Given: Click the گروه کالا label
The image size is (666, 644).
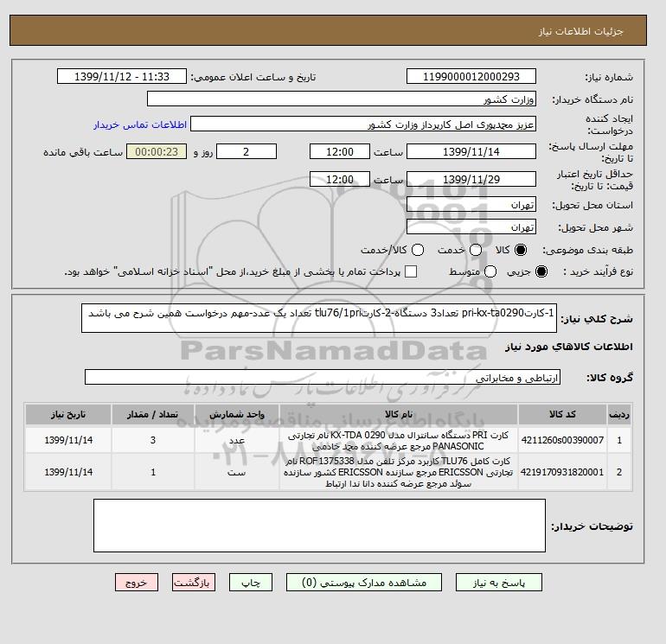Looking at the screenshot, I should pyautogui.click(x=610, y=378).
